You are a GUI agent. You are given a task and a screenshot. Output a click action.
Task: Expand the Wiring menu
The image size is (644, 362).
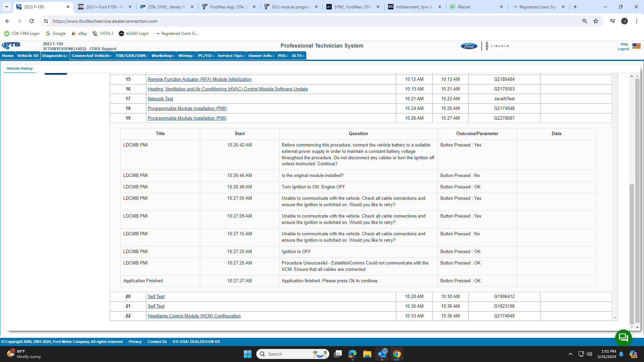(x=186, y=56)
